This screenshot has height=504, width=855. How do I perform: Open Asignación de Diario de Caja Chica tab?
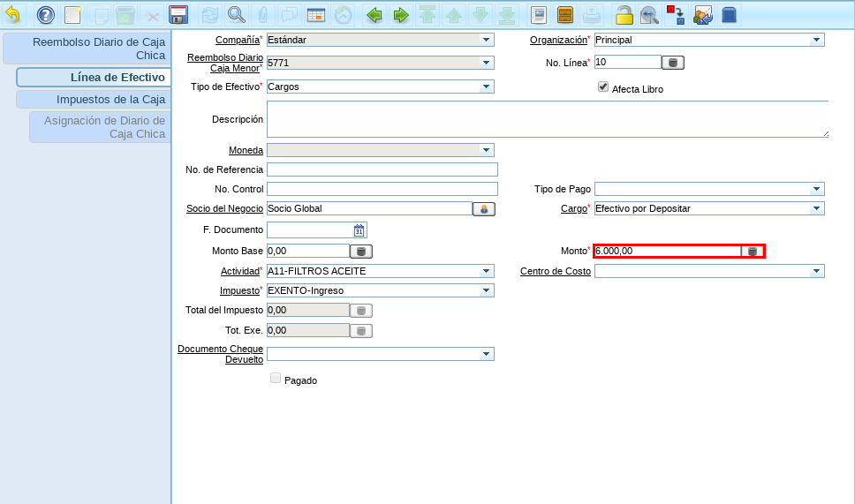coord(101,127)
